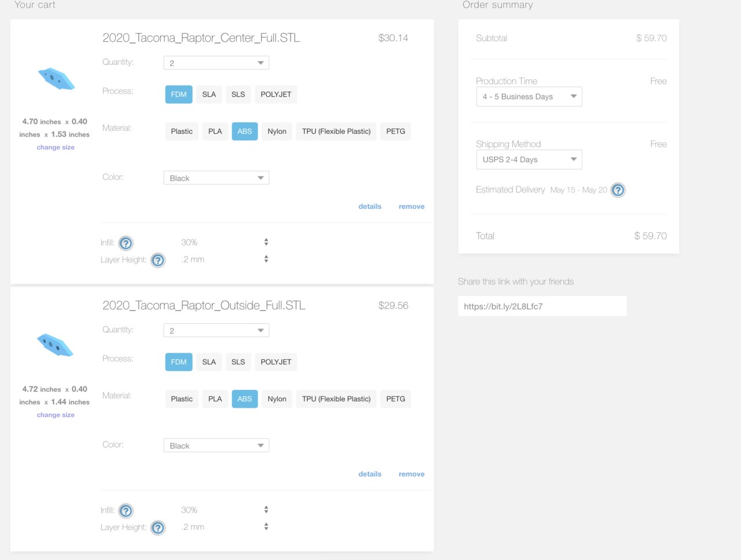Choose Nylon material for Outside_Full part
Image resolution: width=741 pixels, height=560 pixels.
[x=277, y=399]
